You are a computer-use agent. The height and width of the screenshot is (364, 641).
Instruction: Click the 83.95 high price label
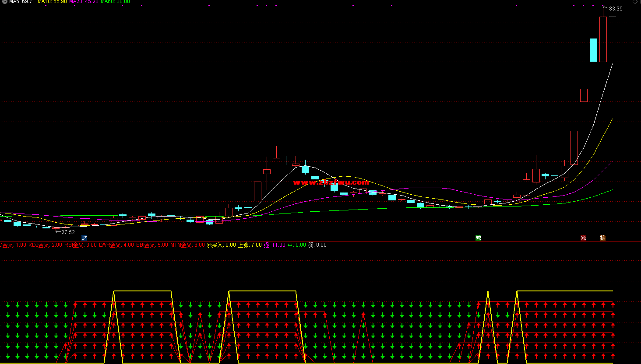point(616,9)
